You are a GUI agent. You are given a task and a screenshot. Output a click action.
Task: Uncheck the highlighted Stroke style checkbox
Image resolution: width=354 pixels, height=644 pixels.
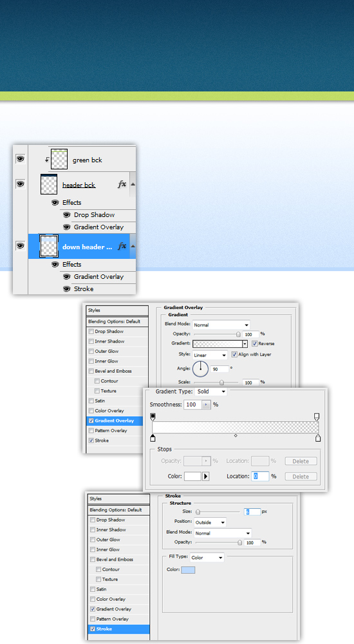tap(93, 629)
